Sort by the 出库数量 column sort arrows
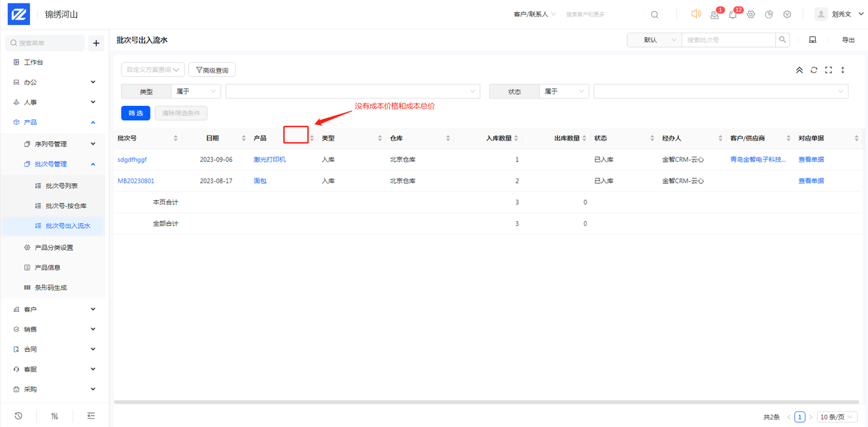 585,138
